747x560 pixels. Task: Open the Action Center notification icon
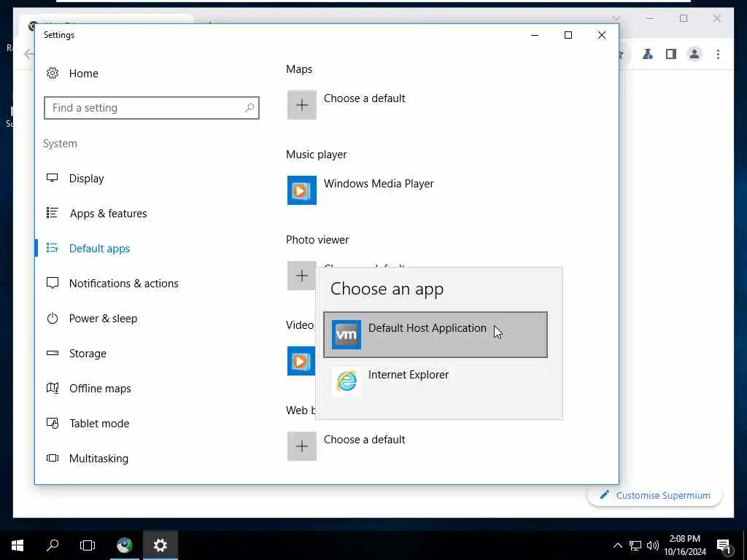tap(724, 546)
